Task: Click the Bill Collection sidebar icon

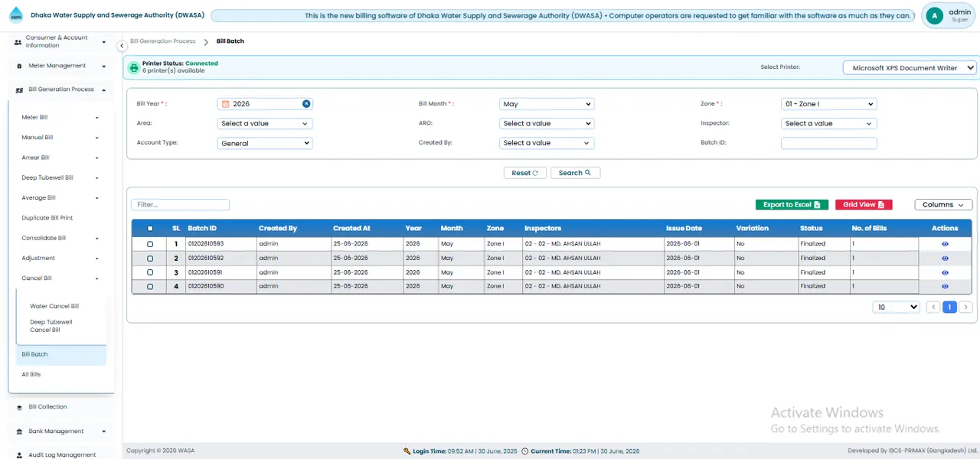Action: pos(19,408)
